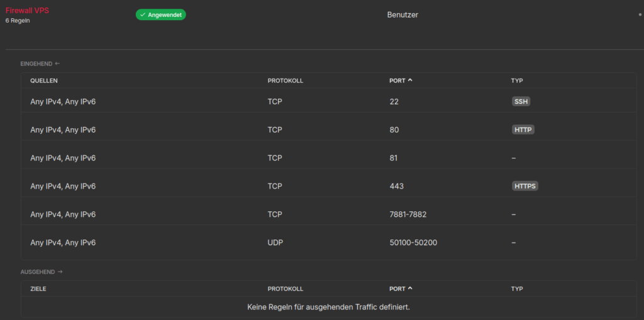The width and height of the screenshot is (644, 320).
Task: Click the Benutzer label
Action: 402,14
